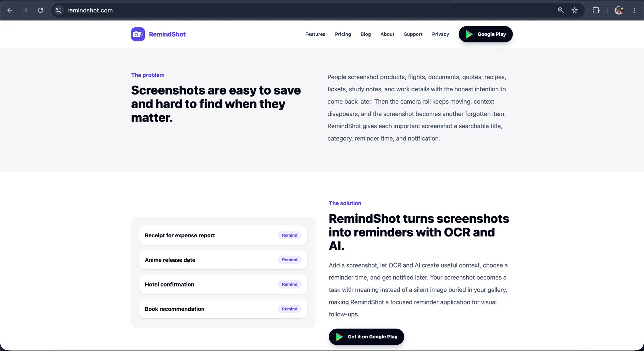The width and height of the screenshot is (644, 351).
Task: Select the Anime release date text
Action: pos(170,260)
